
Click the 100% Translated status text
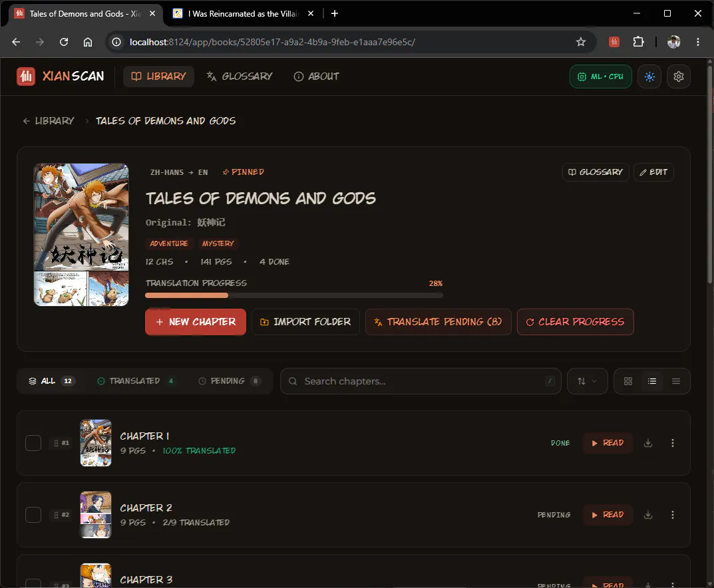tap(199, 450)
